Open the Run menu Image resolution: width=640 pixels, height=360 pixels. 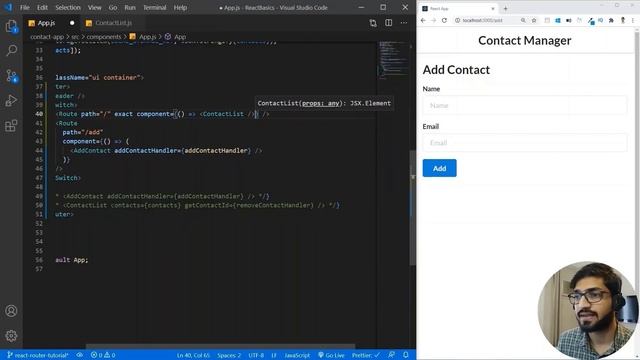coord(130,7)
